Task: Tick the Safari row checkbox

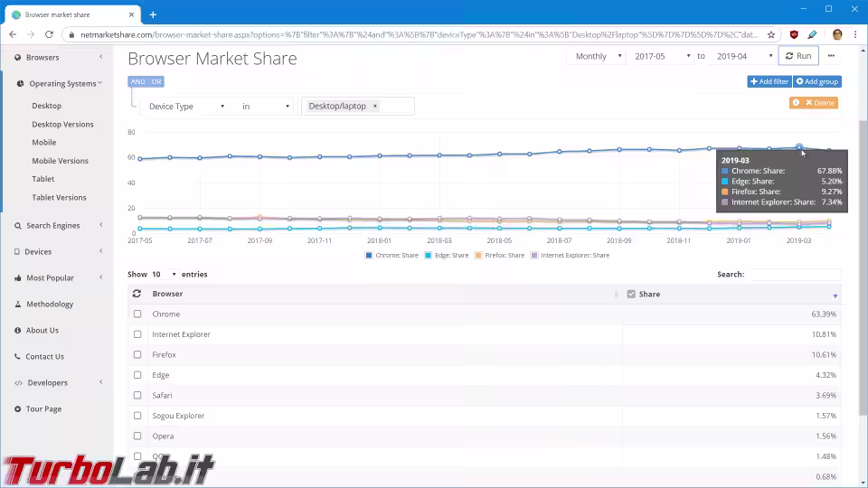Action: 137,395
